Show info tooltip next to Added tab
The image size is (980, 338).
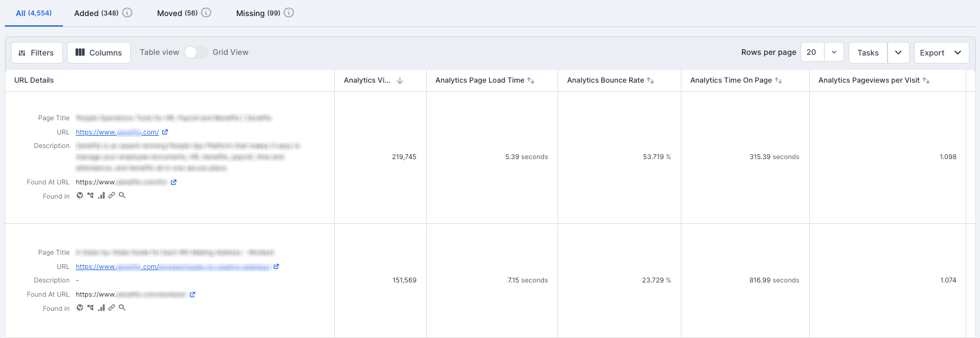127,13
